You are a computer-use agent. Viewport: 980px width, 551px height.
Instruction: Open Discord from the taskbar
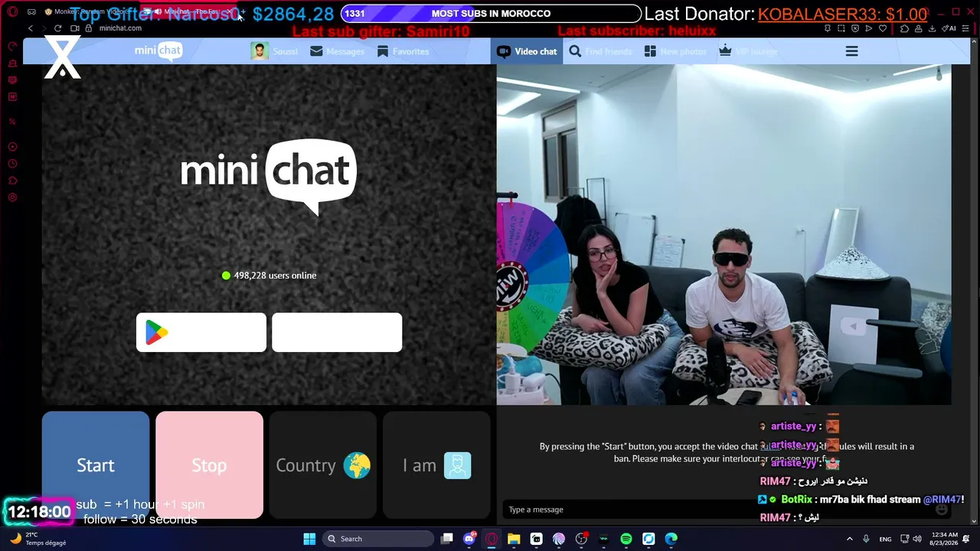[469, 539]
